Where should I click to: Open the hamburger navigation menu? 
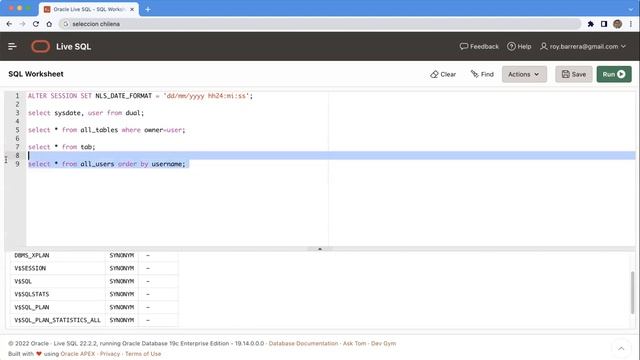click(x=12, y=47)
